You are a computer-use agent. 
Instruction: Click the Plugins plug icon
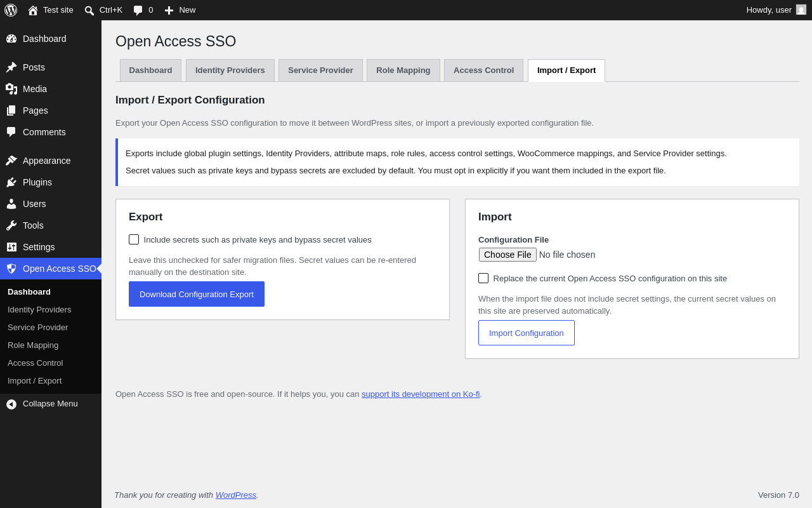[x=11, y=182]
